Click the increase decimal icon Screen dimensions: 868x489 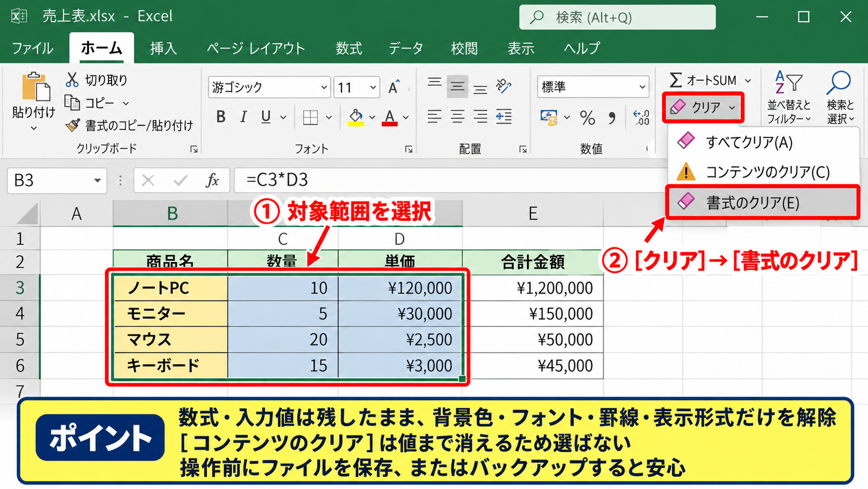click(x=642, y=117)
